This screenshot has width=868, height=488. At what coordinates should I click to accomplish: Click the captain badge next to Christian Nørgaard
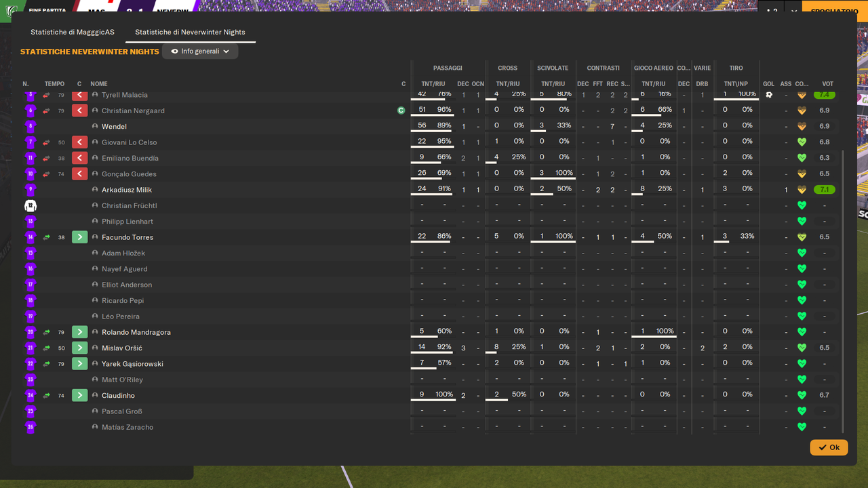pyautogui.click(x=401, y=110)
